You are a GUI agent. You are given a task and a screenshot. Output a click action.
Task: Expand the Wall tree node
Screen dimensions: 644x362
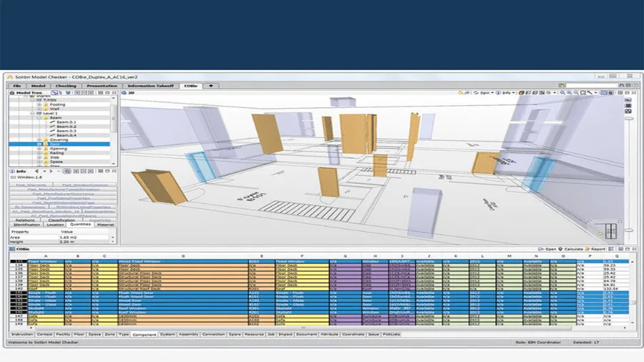click(x=39, y=109)
